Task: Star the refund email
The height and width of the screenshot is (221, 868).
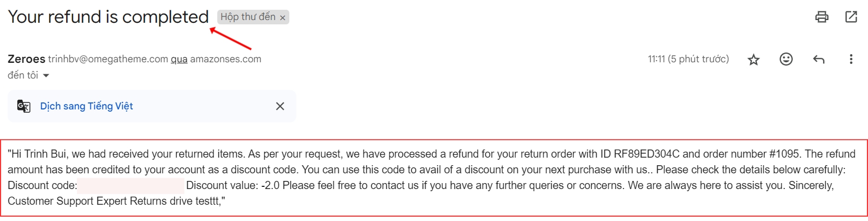Action: tap(753, 60)
